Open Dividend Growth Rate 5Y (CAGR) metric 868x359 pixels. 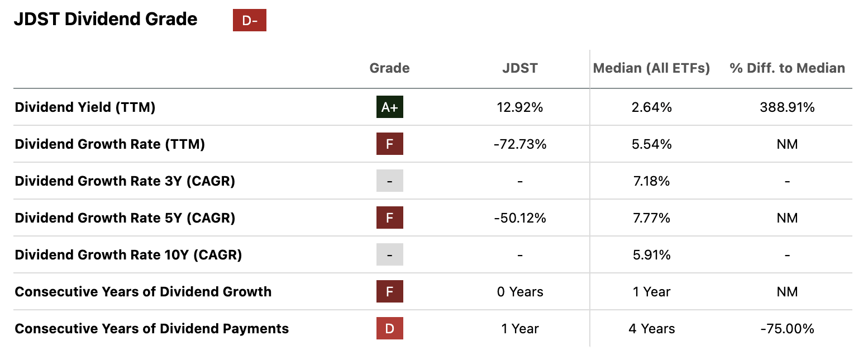click(125, 218)
